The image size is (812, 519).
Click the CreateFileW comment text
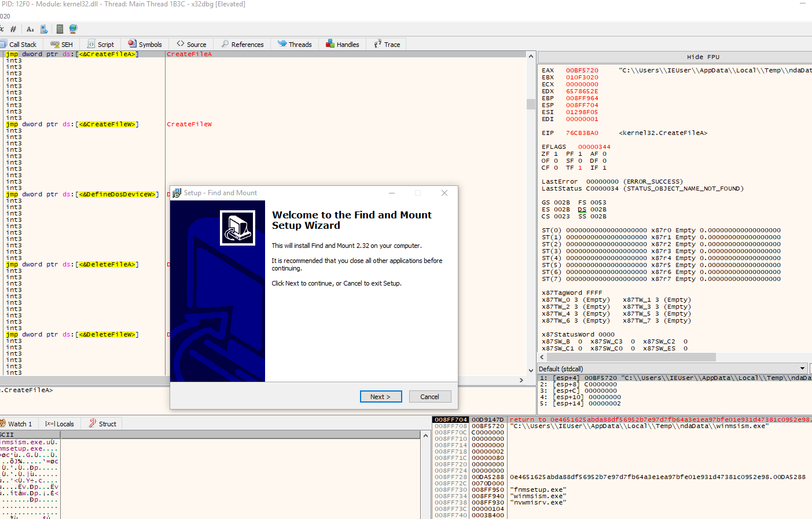click(189, 125)
